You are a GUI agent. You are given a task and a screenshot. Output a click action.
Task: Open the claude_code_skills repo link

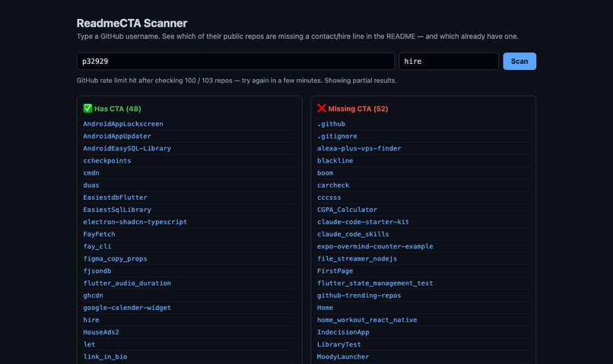tap(353, 234)
